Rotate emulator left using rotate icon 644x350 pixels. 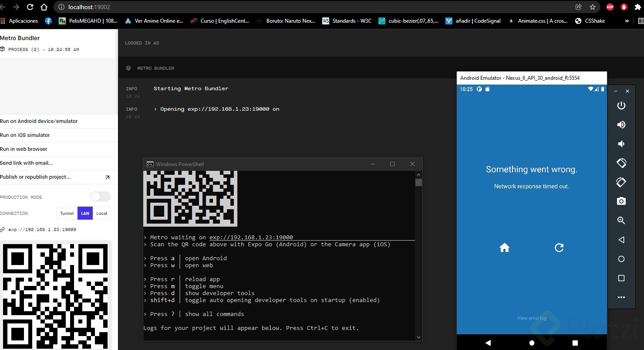(x=621, y=163)
